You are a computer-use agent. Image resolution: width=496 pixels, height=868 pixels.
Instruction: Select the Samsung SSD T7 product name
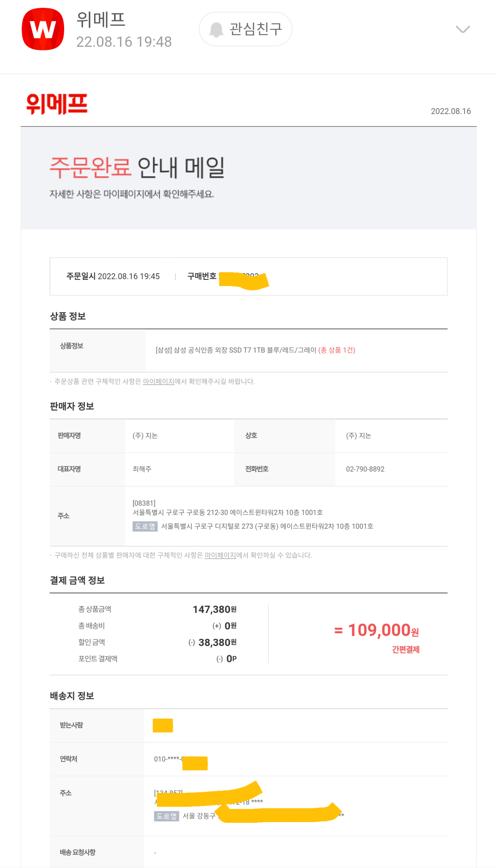tap(236, 350)
